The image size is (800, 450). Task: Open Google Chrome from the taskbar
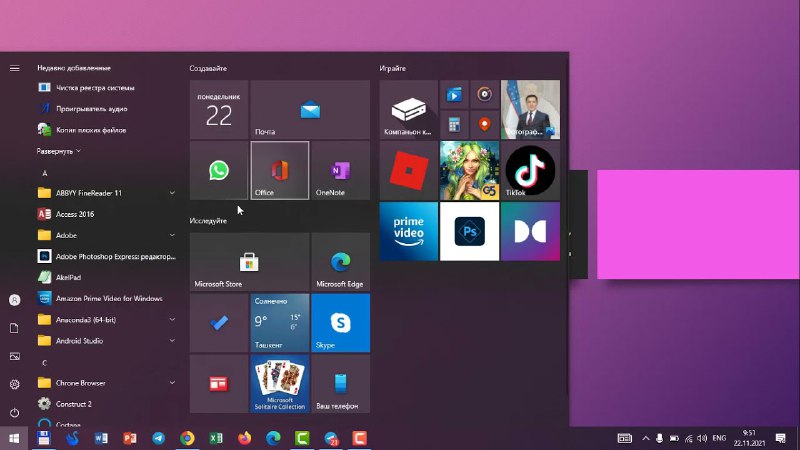(187, 438)
